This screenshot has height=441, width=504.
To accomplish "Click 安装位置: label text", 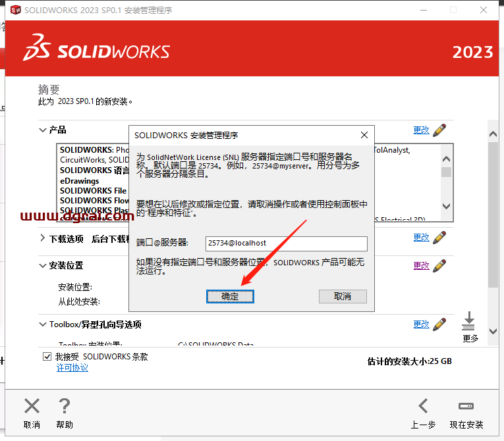I will click(75, 287).
